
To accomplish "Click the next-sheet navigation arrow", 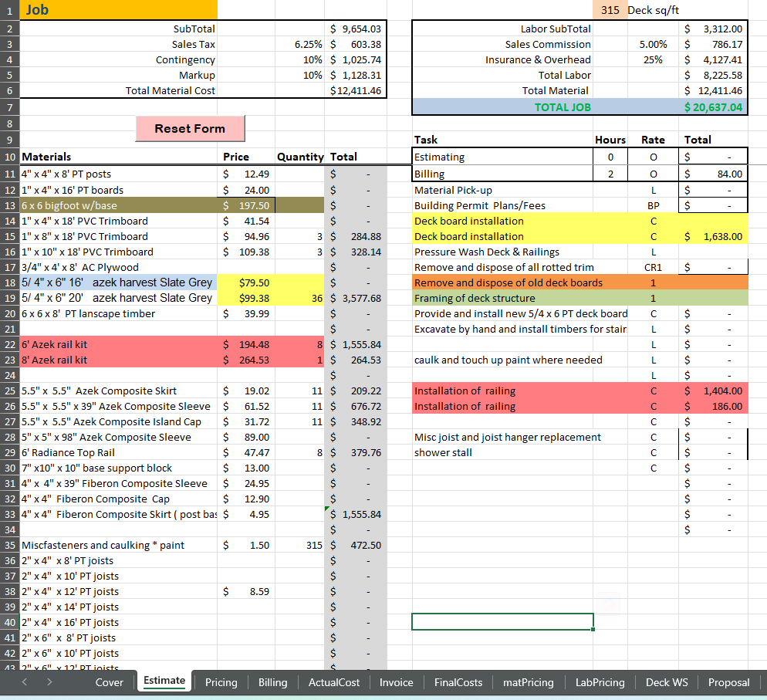I will pyautogui.click(x=48, y=682).
